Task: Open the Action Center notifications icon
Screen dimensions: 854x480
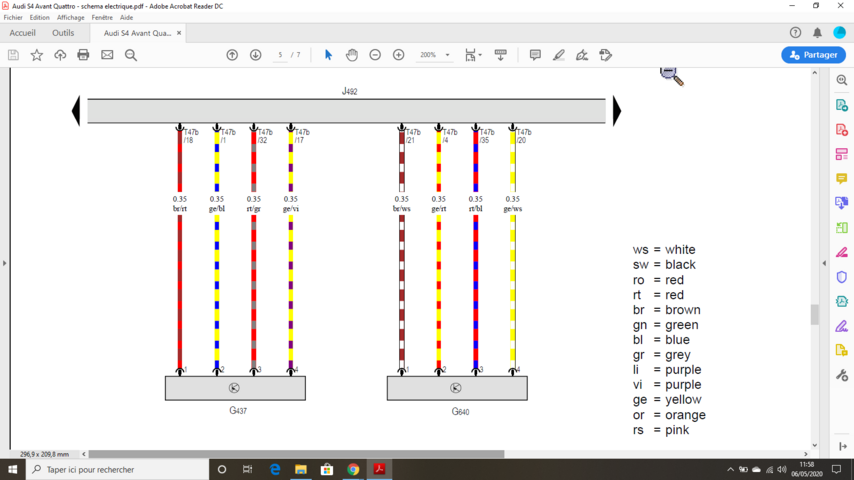Action: 837,469
